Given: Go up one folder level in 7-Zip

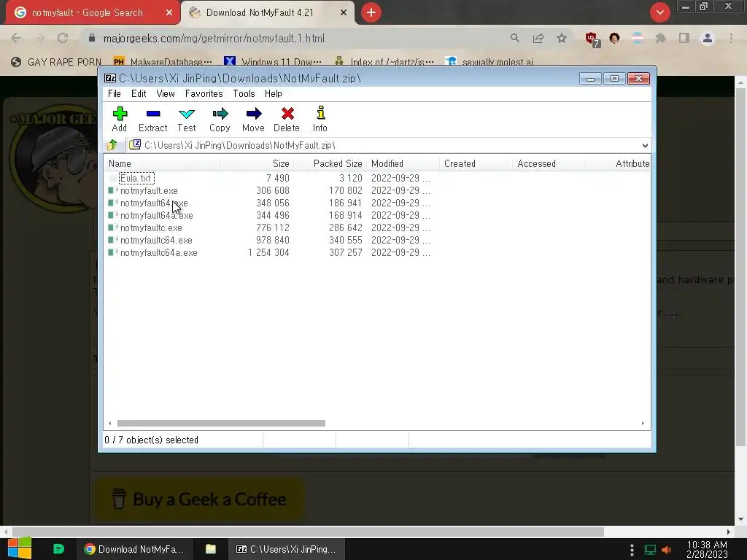Looking at the screenshot, I should (x=112, y=145).
